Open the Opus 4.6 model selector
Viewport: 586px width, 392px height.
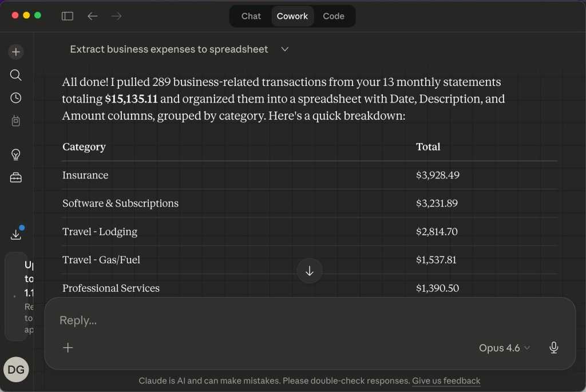504,348
